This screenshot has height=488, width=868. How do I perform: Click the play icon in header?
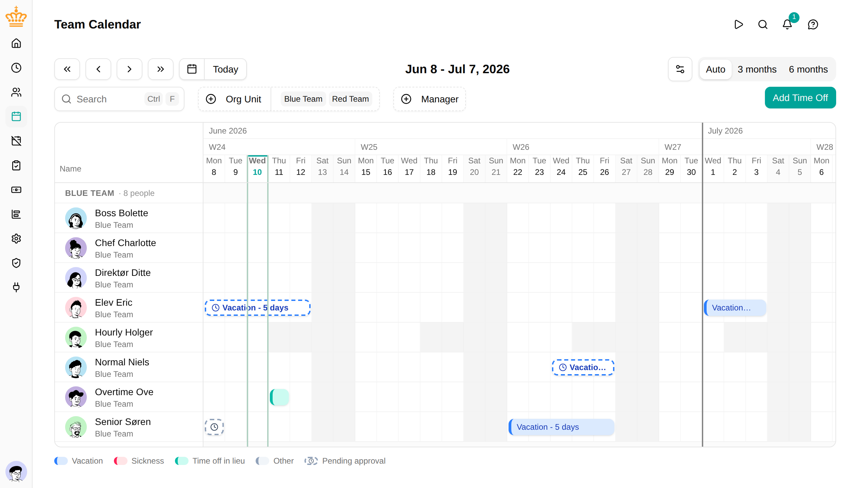tap(738, 24)
